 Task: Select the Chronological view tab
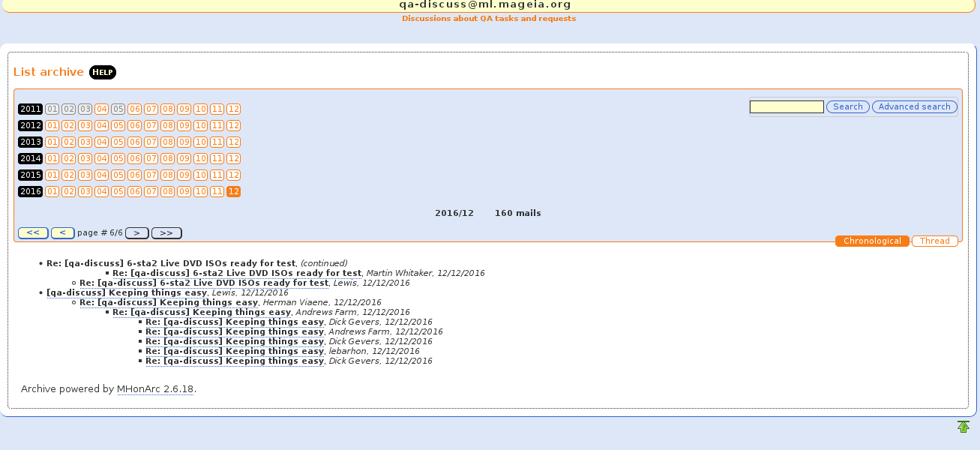pyautogui.click(x=871, y=241)
